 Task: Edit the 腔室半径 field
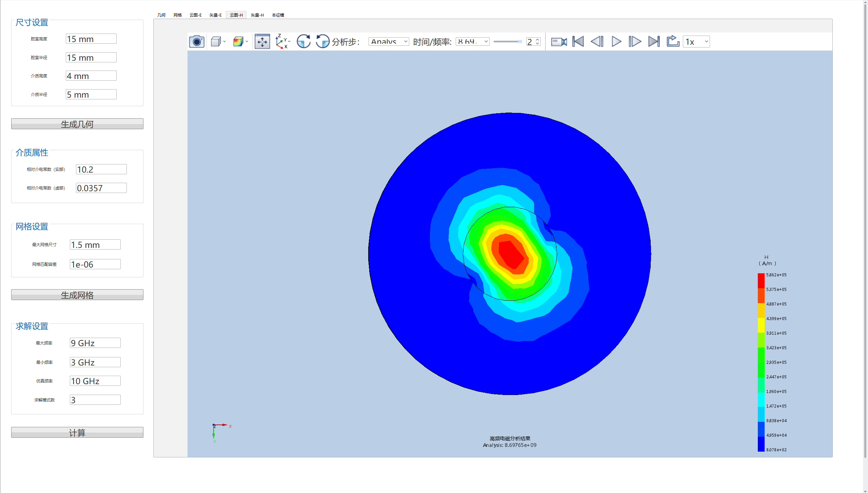coord(91,57)
